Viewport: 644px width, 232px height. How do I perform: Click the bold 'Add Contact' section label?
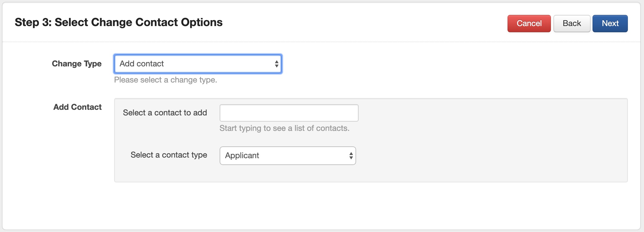(x=78, y=107)
